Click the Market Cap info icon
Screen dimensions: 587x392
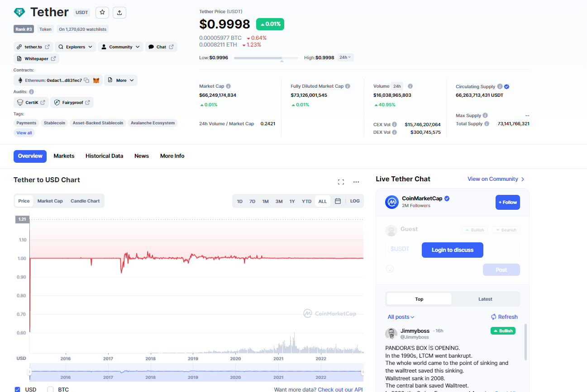[x=228, y=86]
